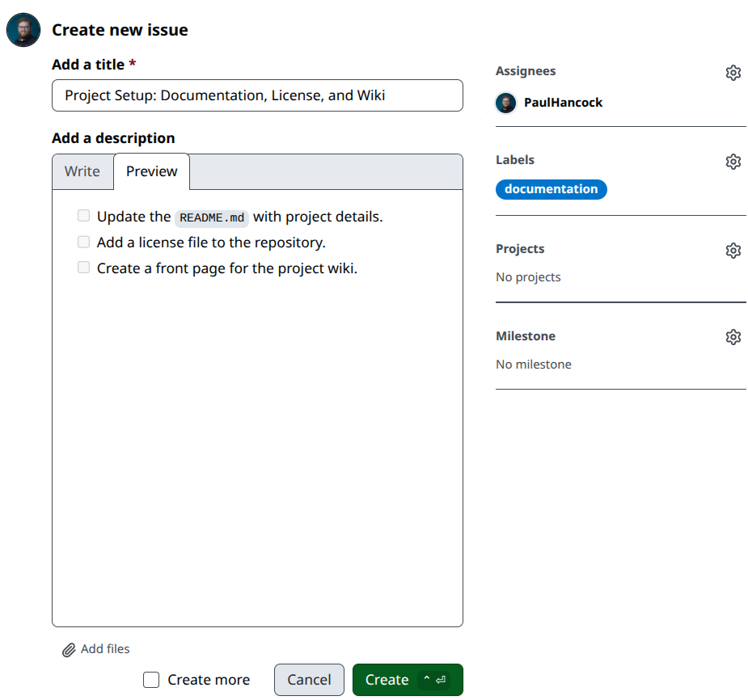Click PaulHancock's assignee avatar
Image resolution: width=748 pixels, height=700 pixels.
coord(505,103)
